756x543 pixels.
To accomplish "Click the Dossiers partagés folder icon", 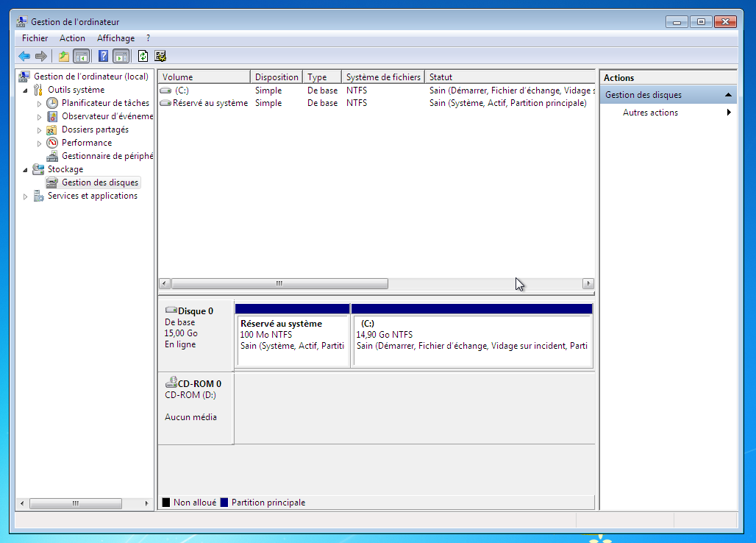I will point(51,129).
